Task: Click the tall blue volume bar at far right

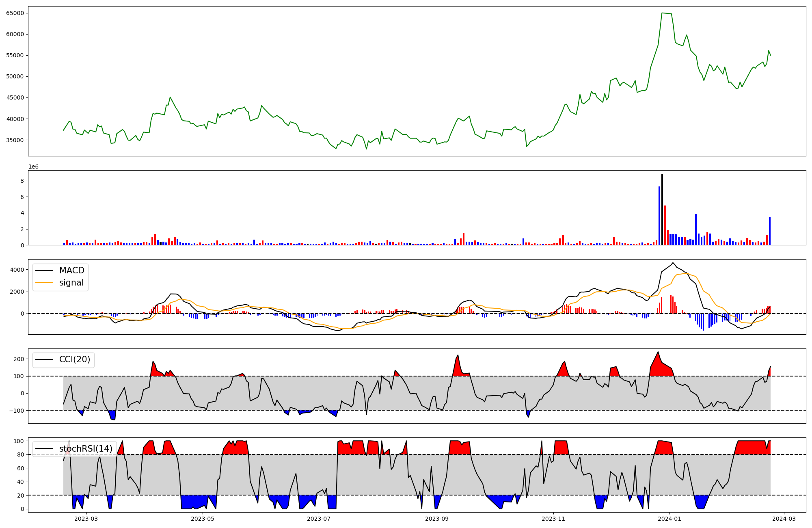Action: pos(769,231)
